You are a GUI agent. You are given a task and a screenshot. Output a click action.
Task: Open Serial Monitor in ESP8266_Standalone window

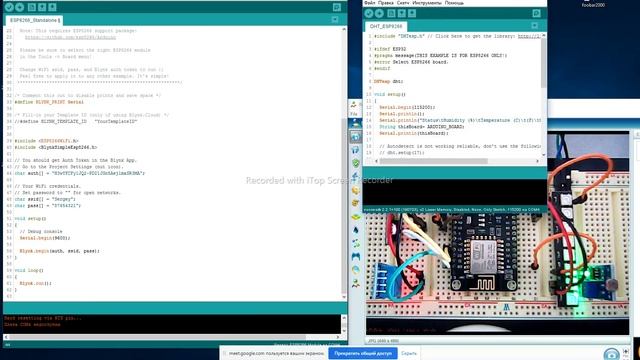pos(337,7)
